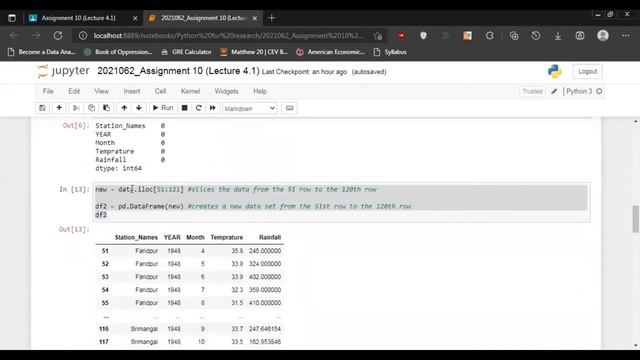This screenshot has width=640, height=360.
Task: Click the Station_Names column header
Action: pyautogui.click(x=136, y=238)
